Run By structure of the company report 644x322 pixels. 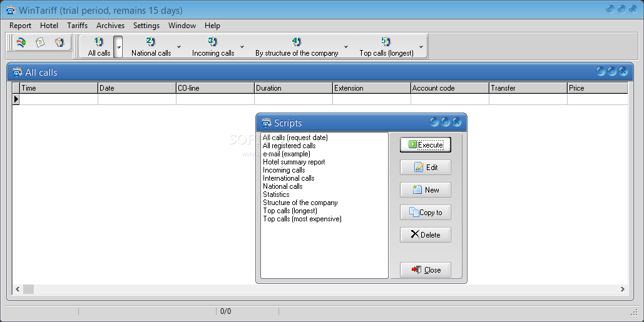tap(297, 47)
